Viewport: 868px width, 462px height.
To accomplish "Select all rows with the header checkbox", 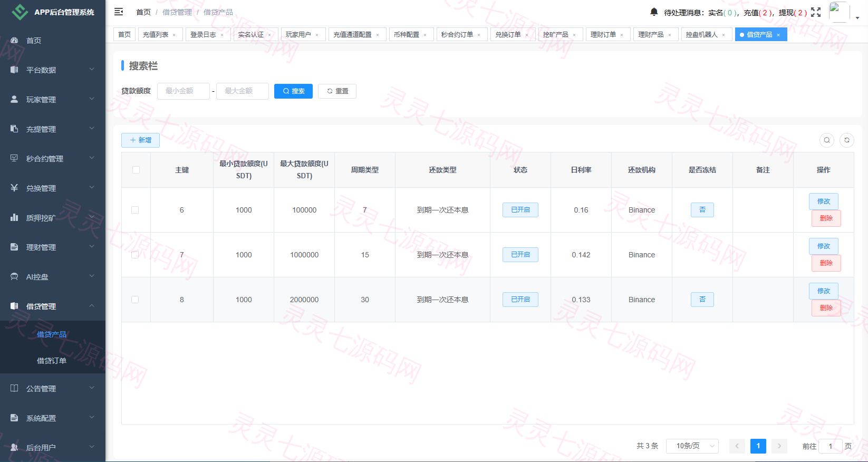I will coord(136,170).
